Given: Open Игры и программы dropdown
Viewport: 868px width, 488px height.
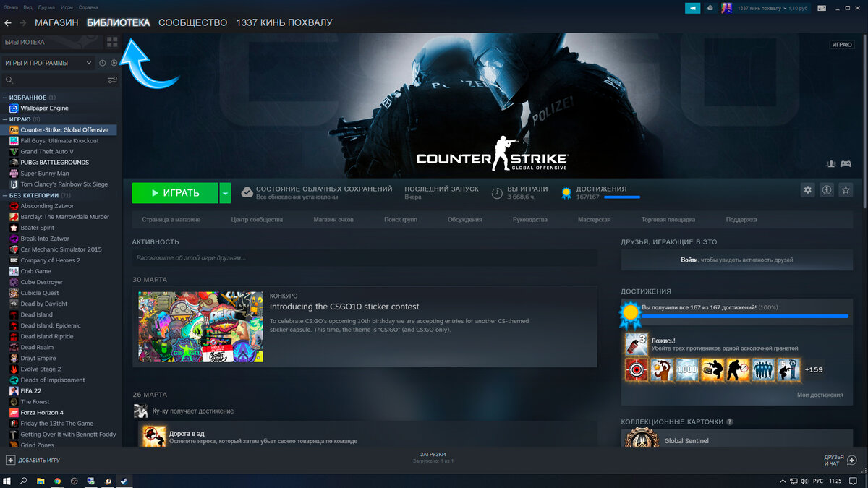Looking at the screenshot, I should 48,63.
